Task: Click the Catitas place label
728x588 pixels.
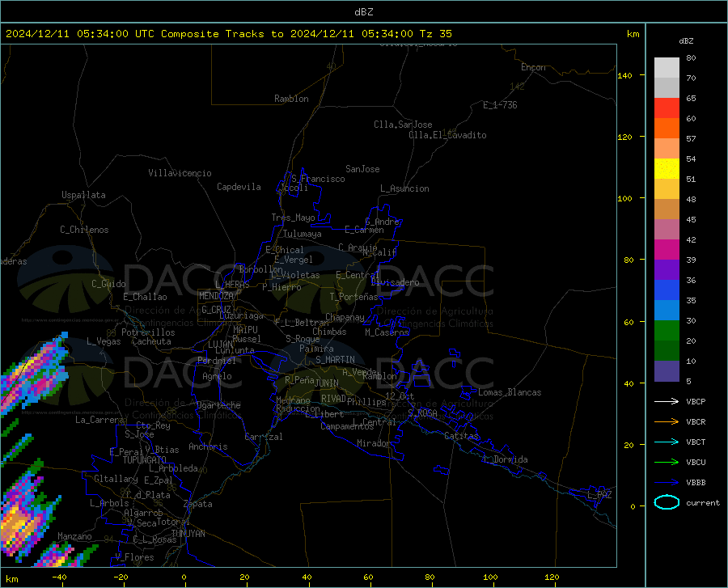Action: click(461, 436)
